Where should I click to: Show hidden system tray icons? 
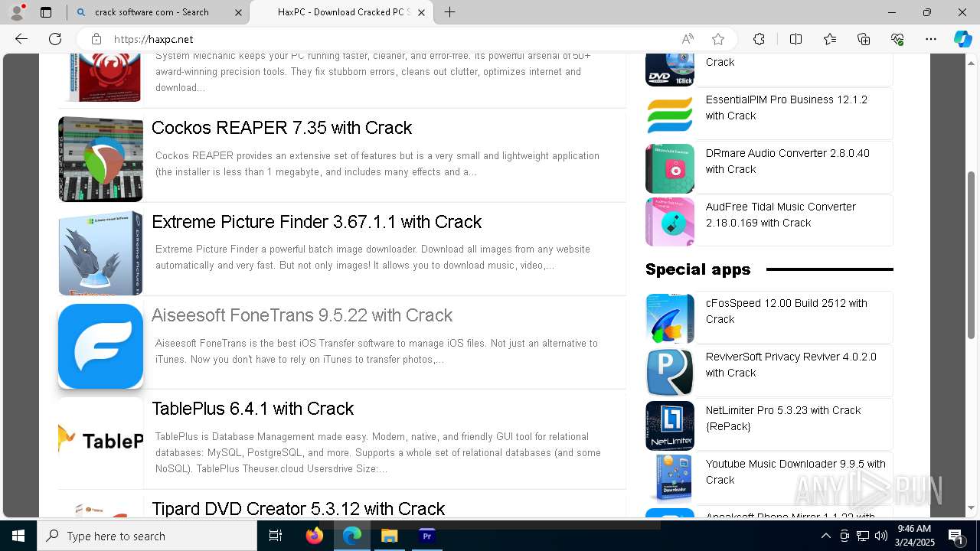tap(825, 536)
